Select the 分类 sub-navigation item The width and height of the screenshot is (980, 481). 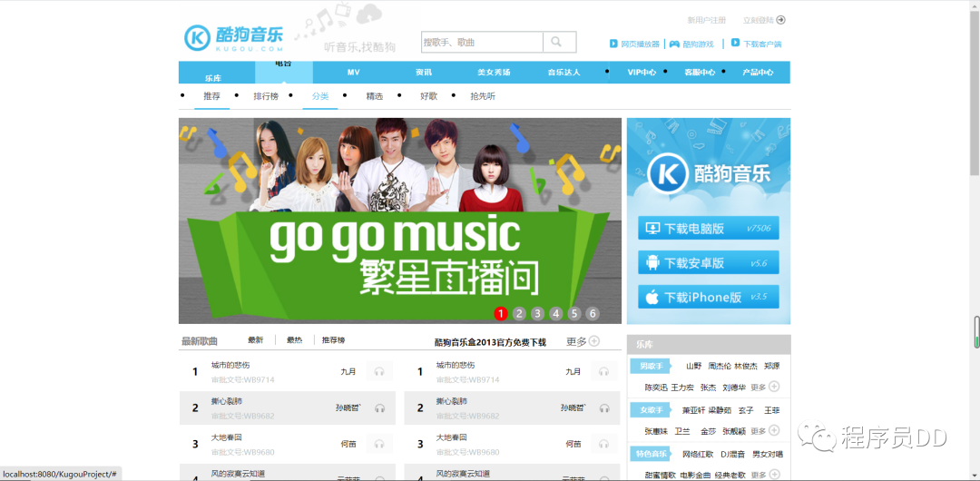320,96
